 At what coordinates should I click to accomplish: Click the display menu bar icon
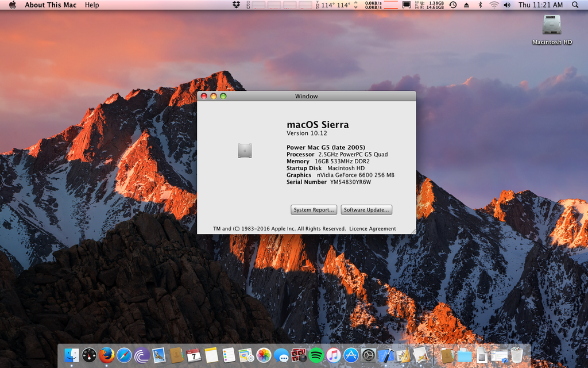[x=406, y=5]
